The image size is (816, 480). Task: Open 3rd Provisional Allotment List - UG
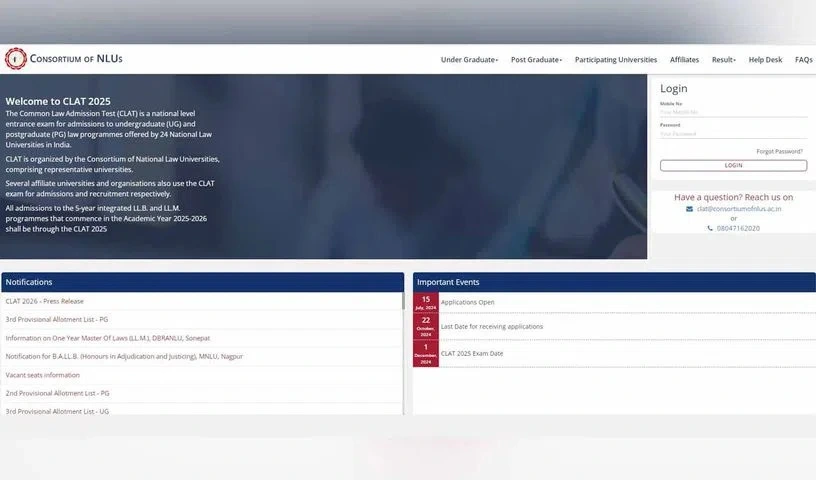(x=57, y=411)
